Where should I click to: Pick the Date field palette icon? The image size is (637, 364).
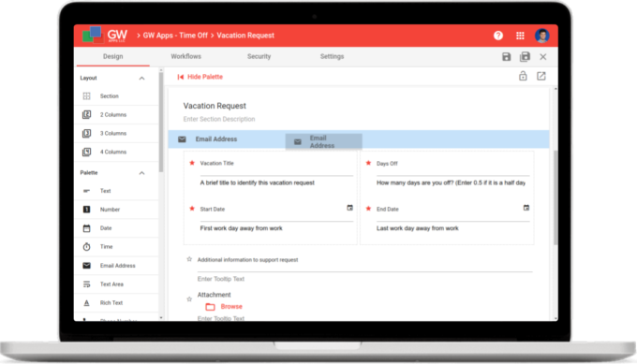[x=86, y=228]
